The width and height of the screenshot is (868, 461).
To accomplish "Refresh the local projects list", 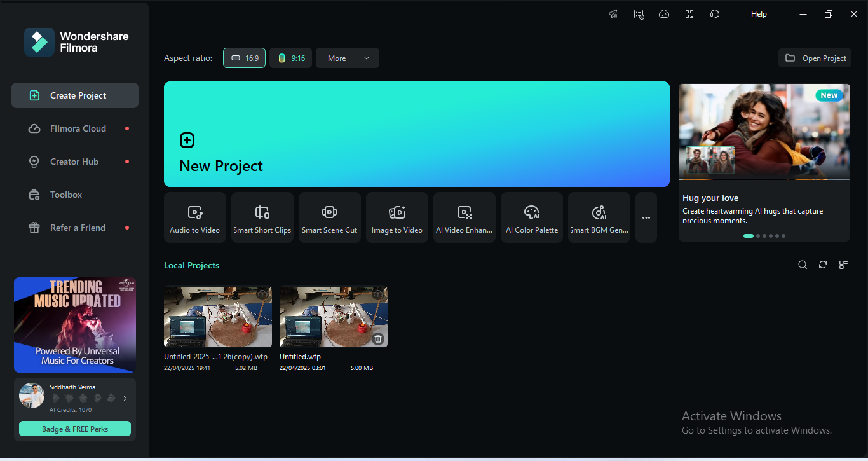I will coord(823,265).
